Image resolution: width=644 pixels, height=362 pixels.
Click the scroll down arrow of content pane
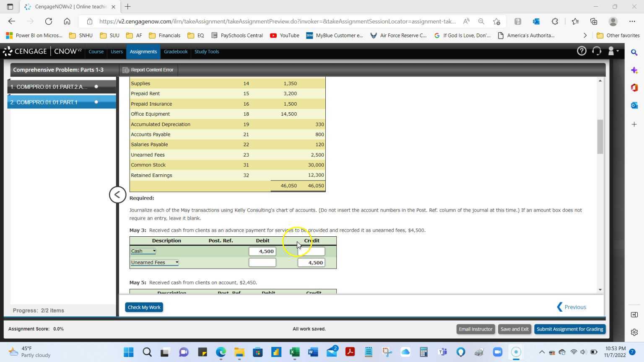coord(600,290)
